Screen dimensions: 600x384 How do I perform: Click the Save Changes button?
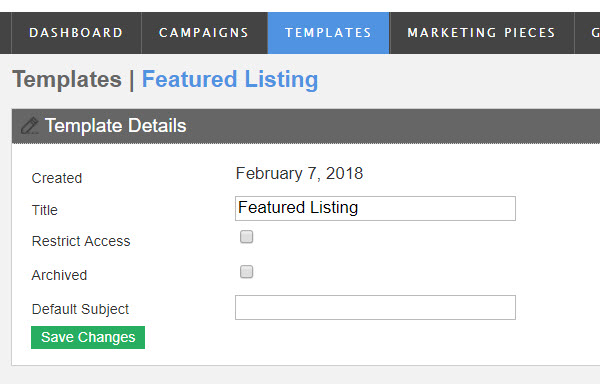coord(88,337)
